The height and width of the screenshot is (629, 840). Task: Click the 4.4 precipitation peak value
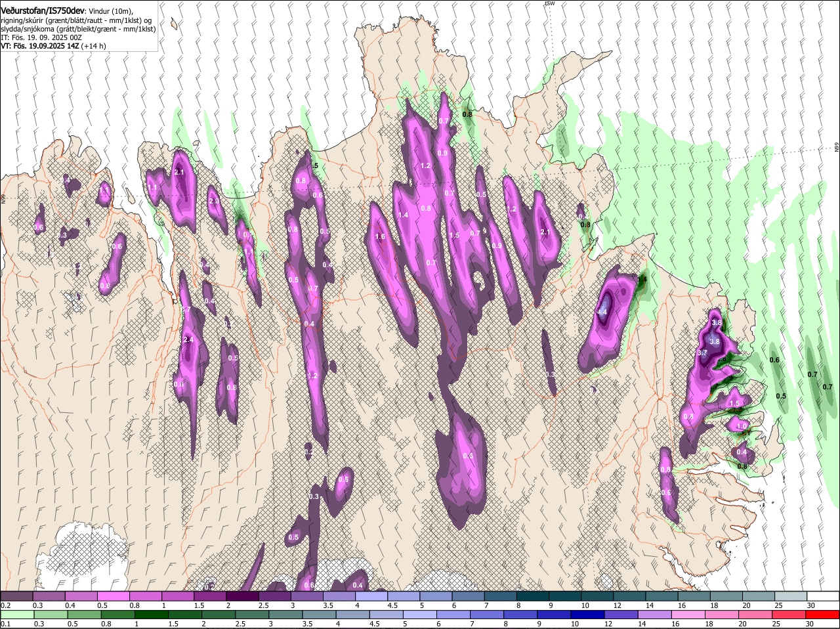(602, 312)
